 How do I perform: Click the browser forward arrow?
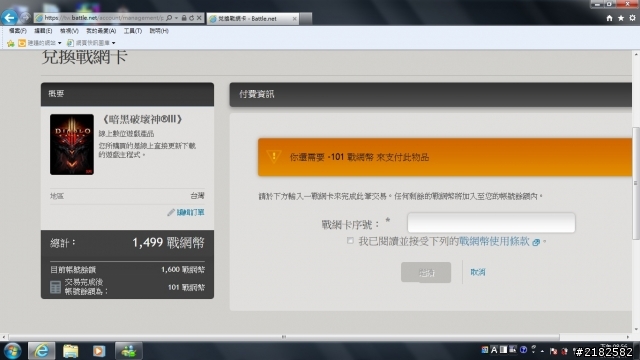point(25,18)
